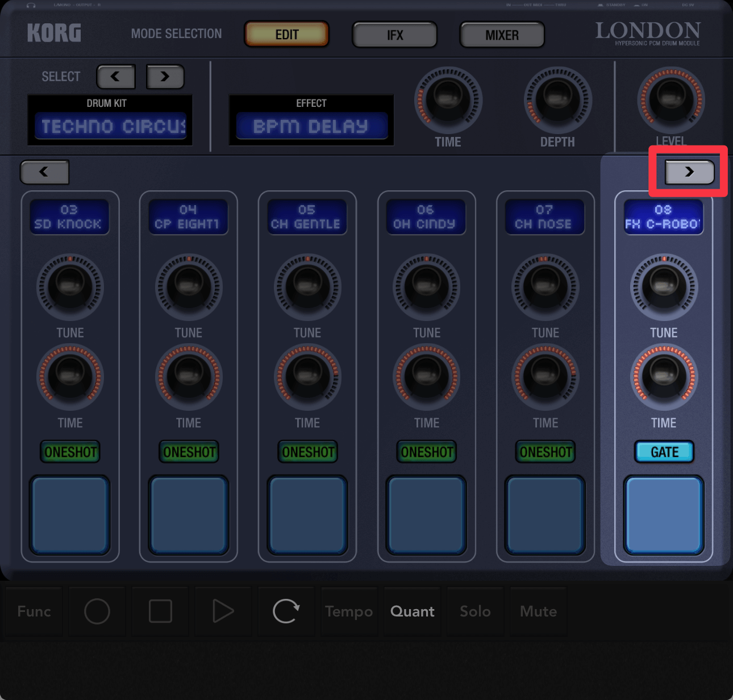The height and width of the screenshot is (700, 733).
Task: Open the 05 CH Gentle sample selector
Action: pos(307,217)
